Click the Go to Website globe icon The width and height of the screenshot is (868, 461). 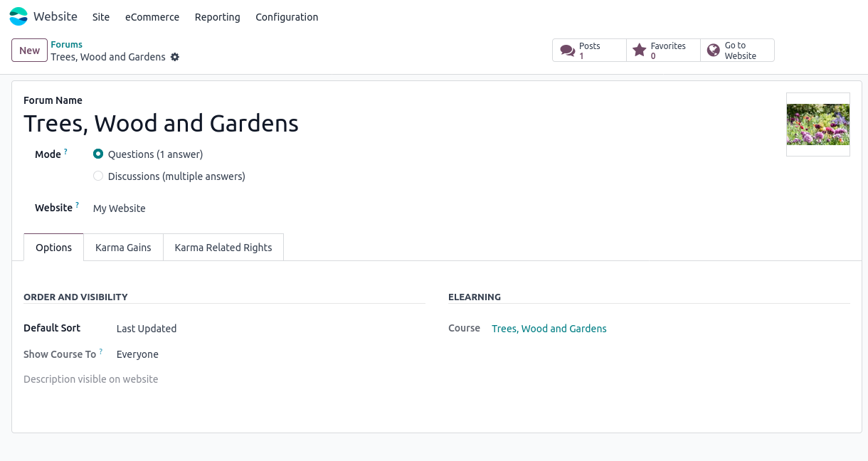coord(714,51)
